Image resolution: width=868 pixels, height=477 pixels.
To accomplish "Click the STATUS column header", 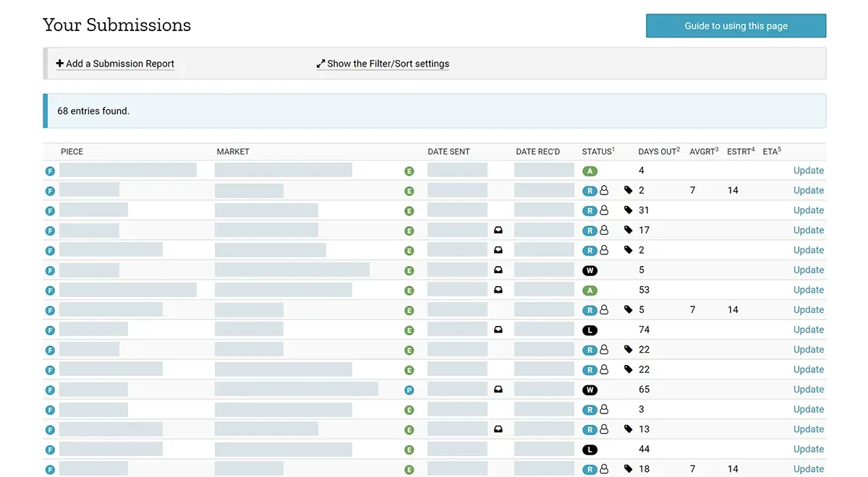I will click(598, 151).
